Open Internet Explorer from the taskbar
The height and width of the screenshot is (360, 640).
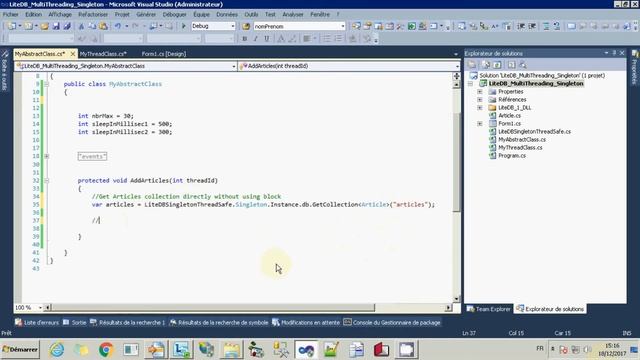pyautogui.click(x=57, y=350)
